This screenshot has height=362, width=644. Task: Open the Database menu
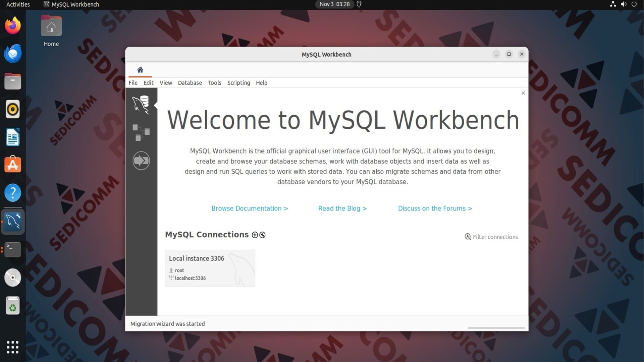[x=190, y=83]
